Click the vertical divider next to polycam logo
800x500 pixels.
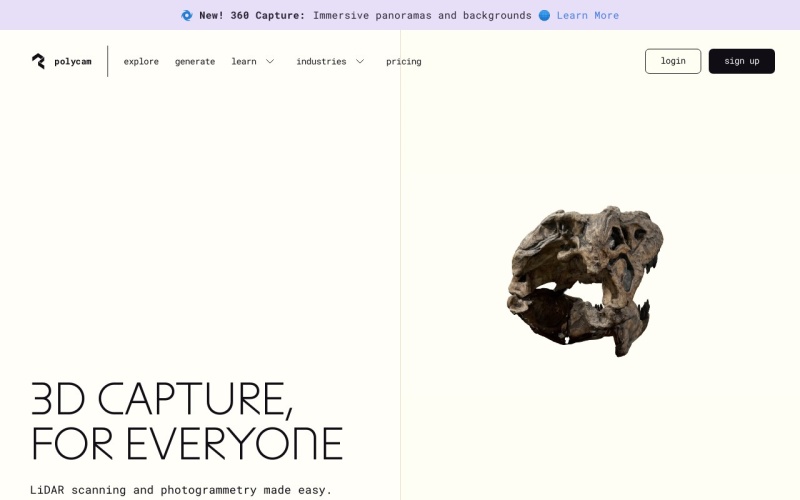[108, 61]
